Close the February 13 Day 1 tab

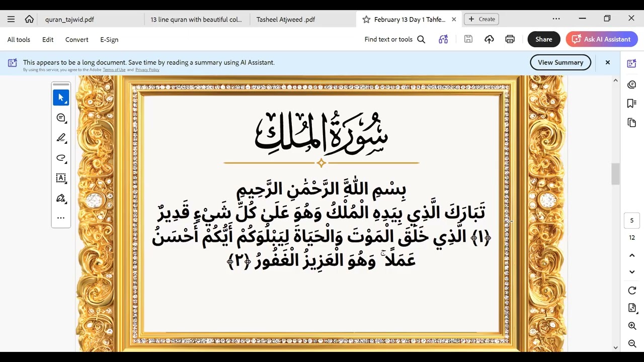(x=454, y=19)
